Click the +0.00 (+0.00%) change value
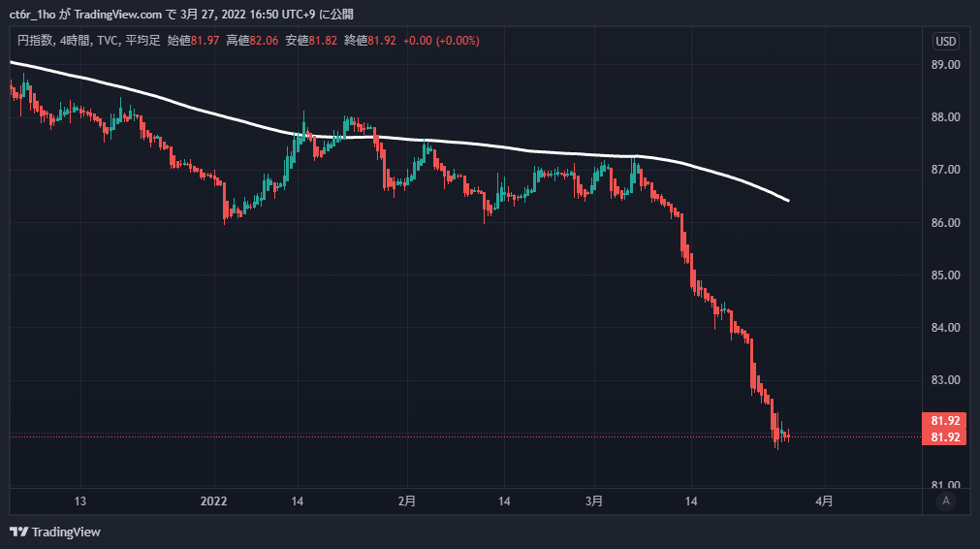The width and height of the screenshot is (980, 549). click(x=441, y=41)
